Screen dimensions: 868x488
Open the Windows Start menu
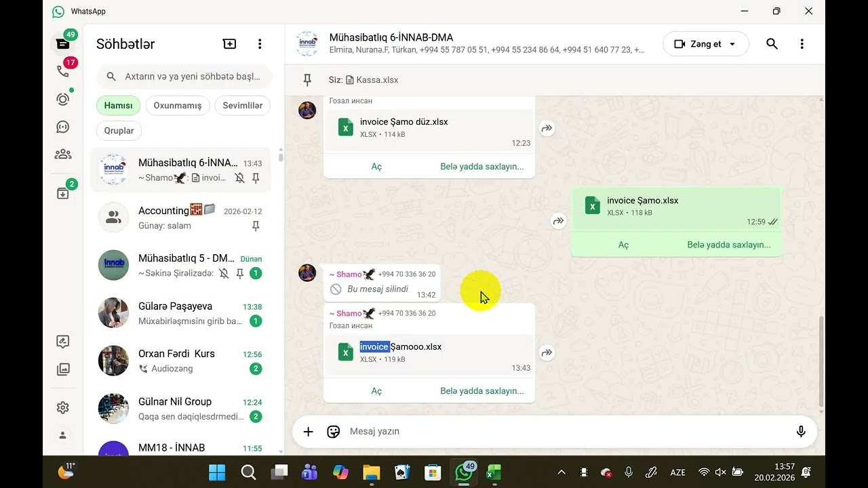[217, 472]
